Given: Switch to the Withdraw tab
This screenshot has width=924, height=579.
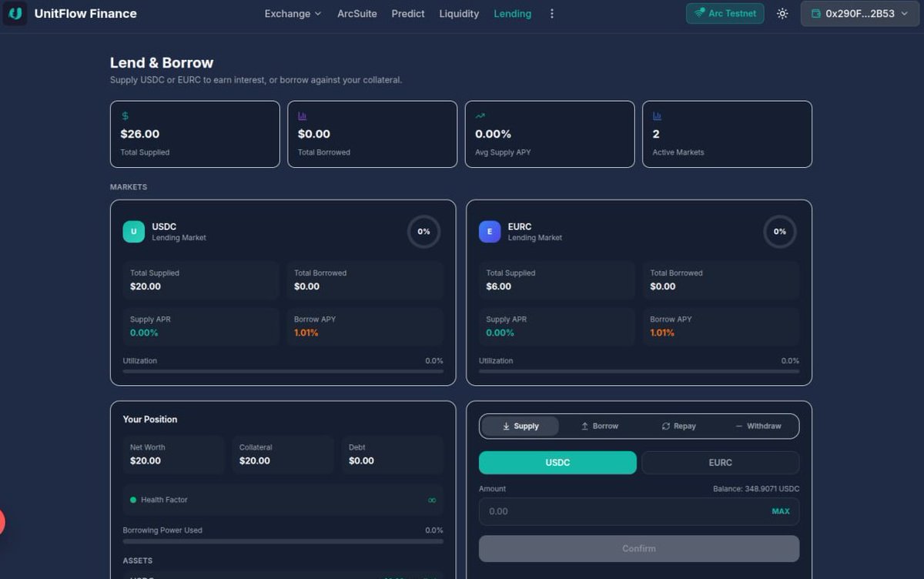Looking at the screenshot, I should click(758, 426).
